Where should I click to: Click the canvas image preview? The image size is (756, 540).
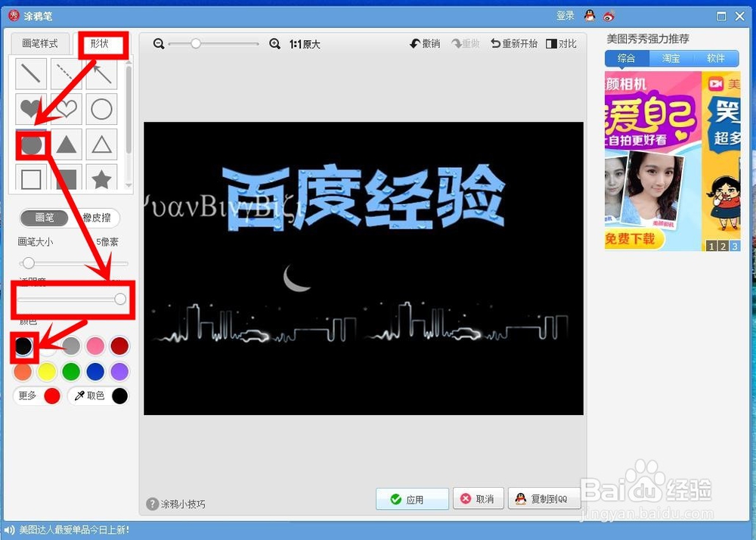[364, 268]
